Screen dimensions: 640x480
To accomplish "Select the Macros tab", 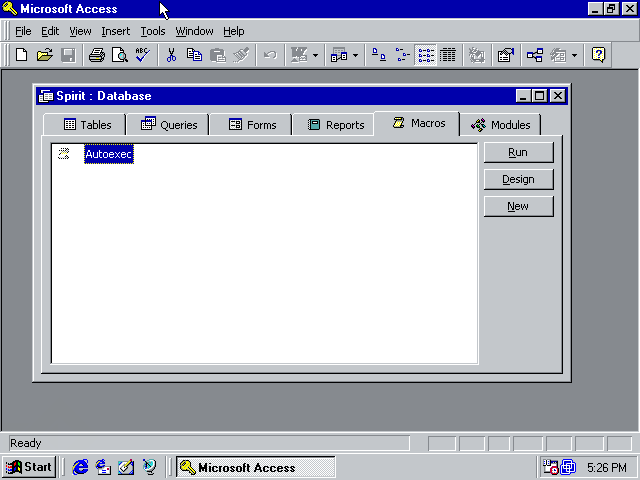I will tap(417, 123).
